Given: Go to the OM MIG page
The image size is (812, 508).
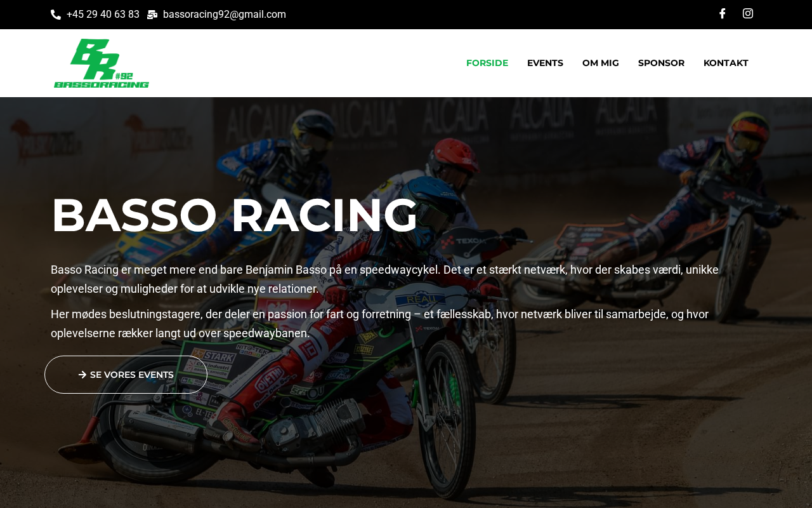Looking at the screenshot, I should (601, 63).
